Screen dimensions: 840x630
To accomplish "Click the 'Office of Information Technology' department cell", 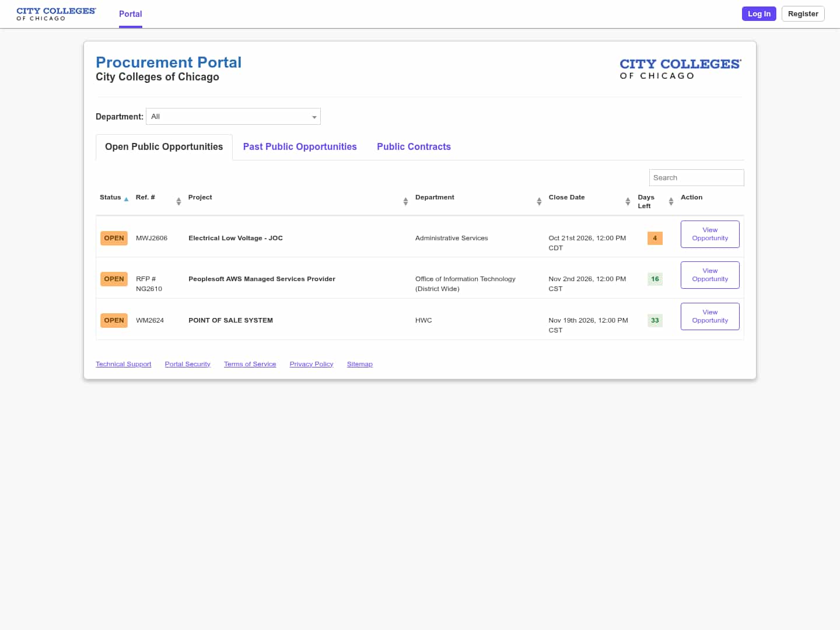I will point(466,283).
